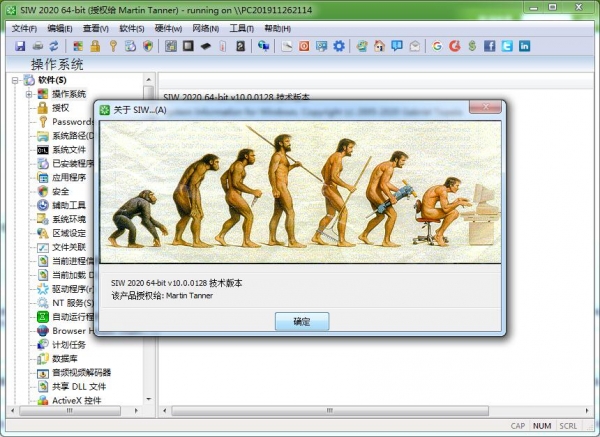Open the 工具(T) menu
600x437 pixels.
point(241,29)
